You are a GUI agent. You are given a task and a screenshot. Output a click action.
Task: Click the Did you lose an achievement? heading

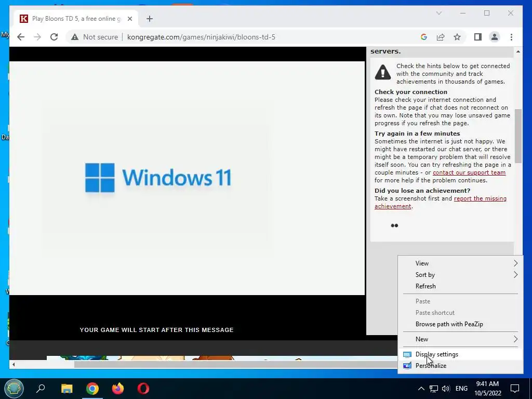tap(422, 191)
